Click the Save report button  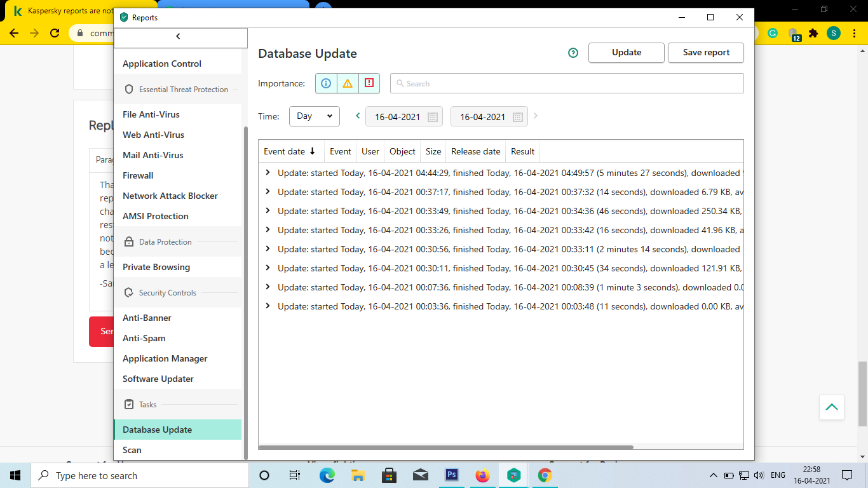click(x=706, y=53)
